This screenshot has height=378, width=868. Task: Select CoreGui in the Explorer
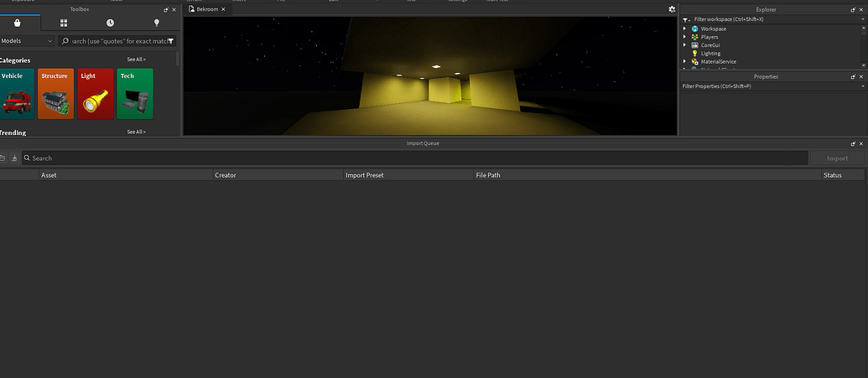pyautogui.click(x=709, y=45)
